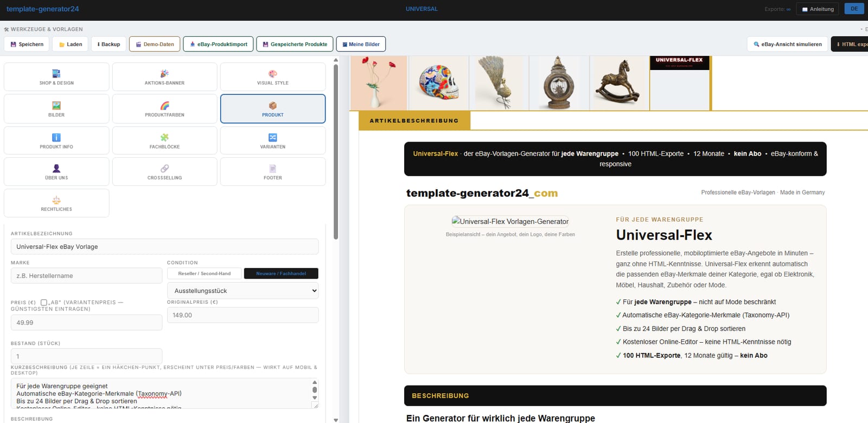Click the Bestand (Stück) field
The image size is (868, 423).
[x=86, y=356]
